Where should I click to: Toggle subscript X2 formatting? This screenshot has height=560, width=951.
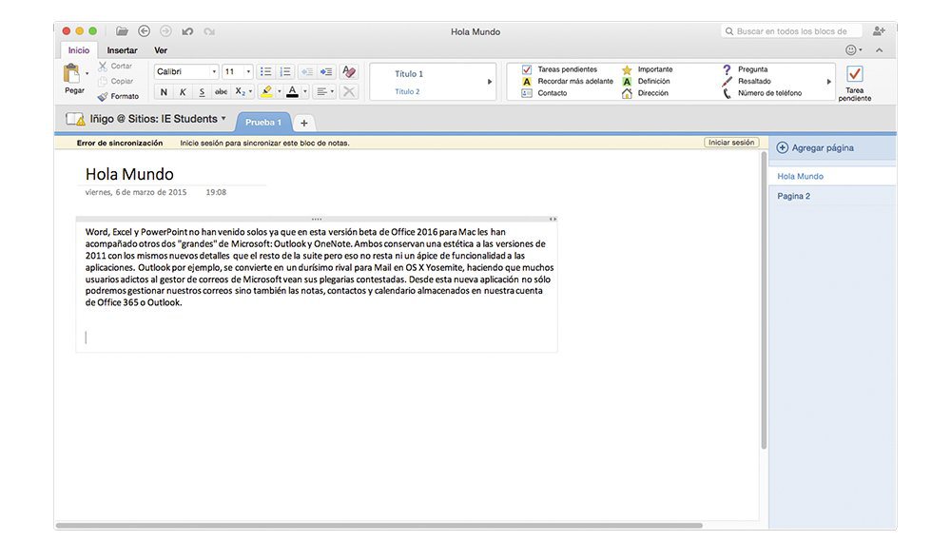[241, 91]
